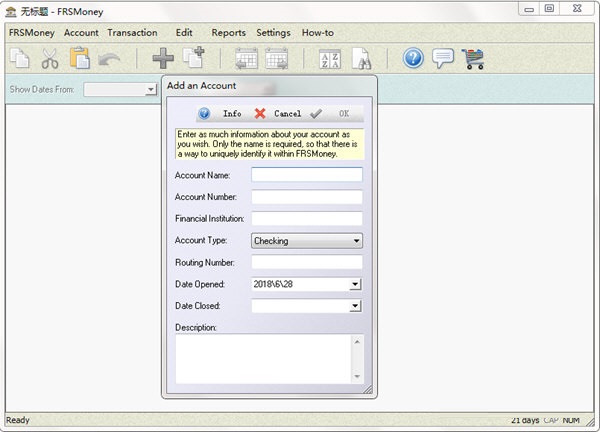The image size is (600, 432).
Task: Click the OK button label
Action: pyautogui.click(x=344, y=114)
